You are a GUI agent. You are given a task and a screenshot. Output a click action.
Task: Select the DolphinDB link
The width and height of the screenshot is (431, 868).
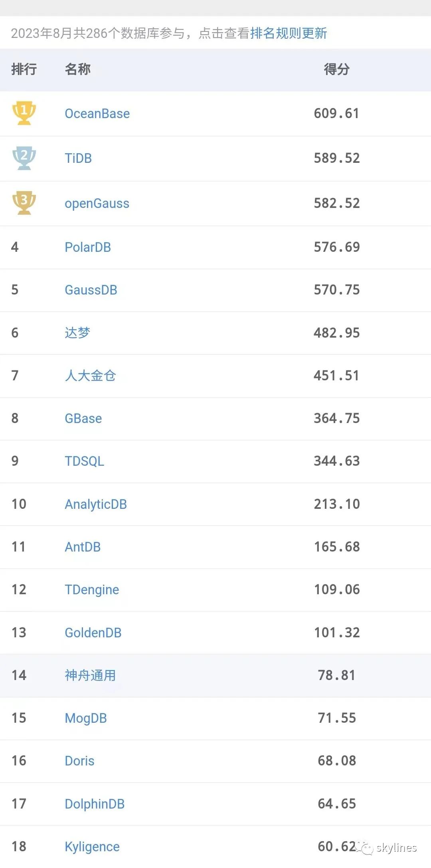click(95, 804)
